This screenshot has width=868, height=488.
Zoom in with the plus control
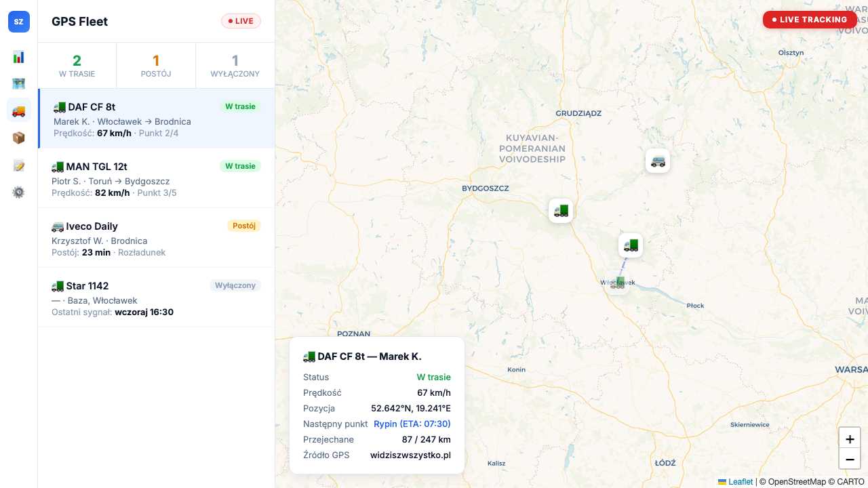[850, 439]
